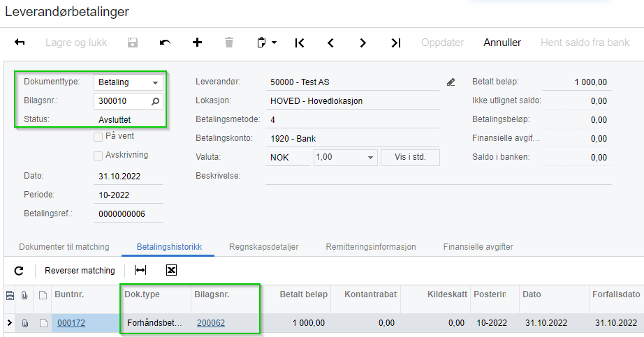
Task: Click the NOK currency field
Action: 288,157
